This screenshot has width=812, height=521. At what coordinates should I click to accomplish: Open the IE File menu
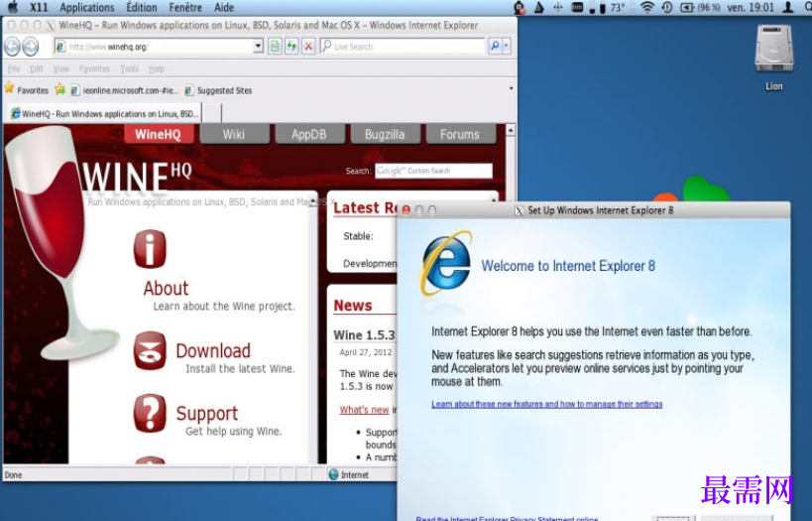point(14,68)
